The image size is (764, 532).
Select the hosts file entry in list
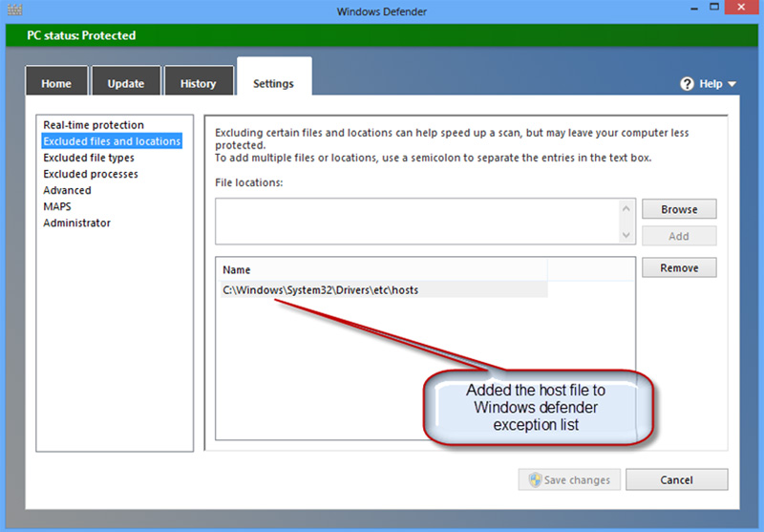pos(321,289)
